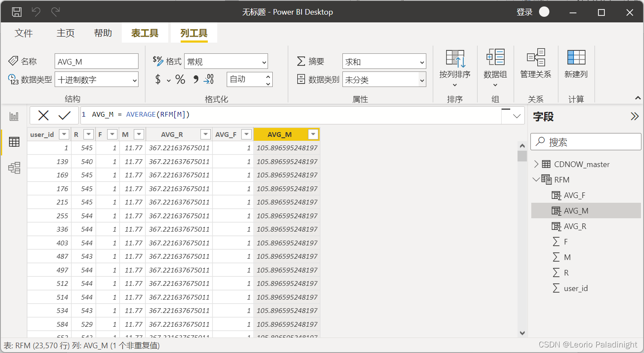Commit the formula with the checkmark
This screenshot has width=644, height=353.
[65, 115]
